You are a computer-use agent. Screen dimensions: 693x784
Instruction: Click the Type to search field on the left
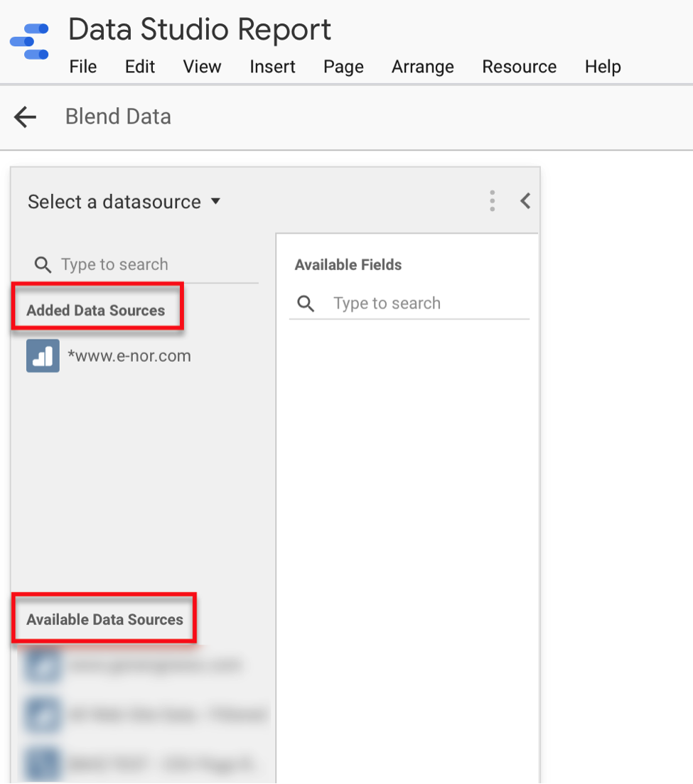(114, 264)
